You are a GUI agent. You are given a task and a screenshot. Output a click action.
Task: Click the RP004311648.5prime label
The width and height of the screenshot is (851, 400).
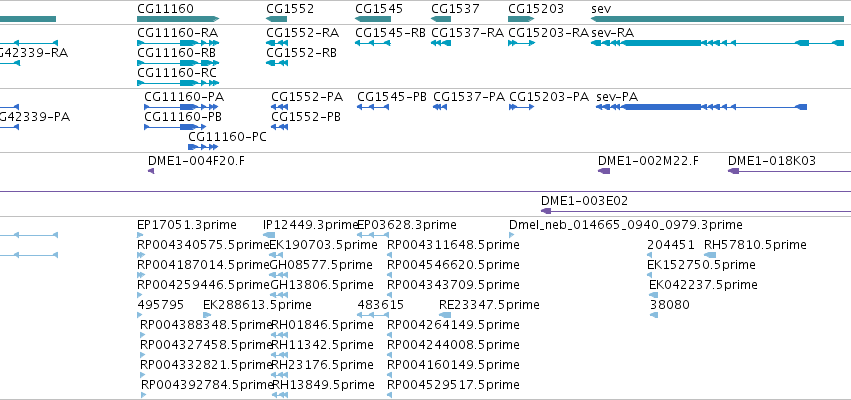point(453,245)
